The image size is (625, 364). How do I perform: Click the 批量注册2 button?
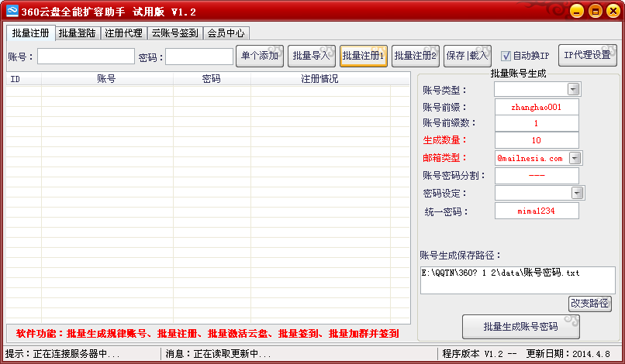[416, 56]
